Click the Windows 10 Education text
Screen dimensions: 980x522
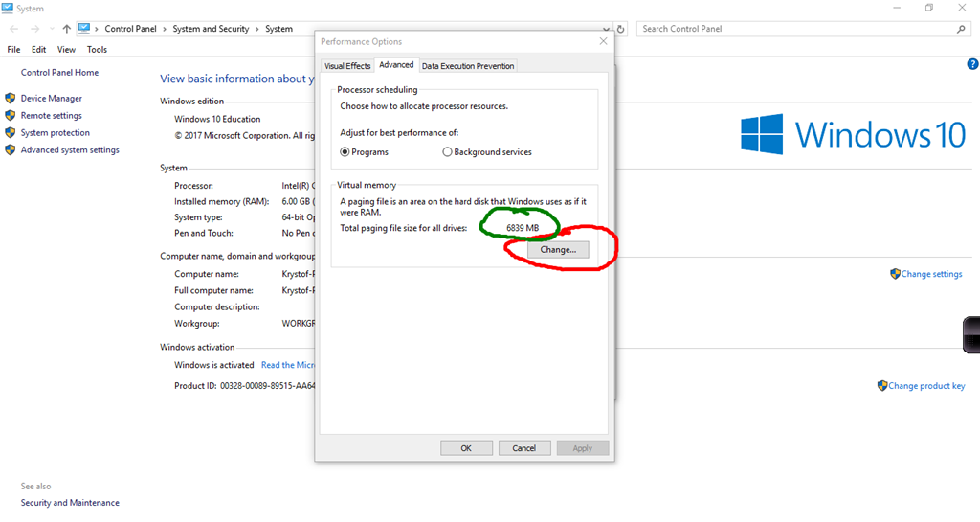coord(217,119)
